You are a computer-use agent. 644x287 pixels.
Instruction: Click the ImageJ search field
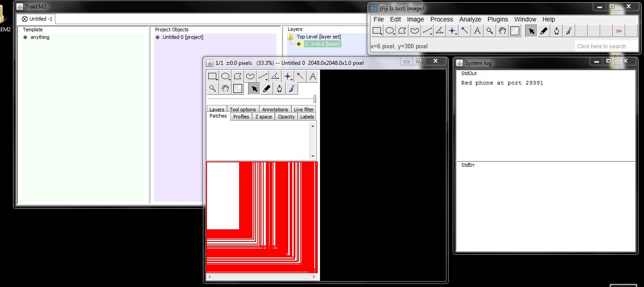[x=606, y=46]
